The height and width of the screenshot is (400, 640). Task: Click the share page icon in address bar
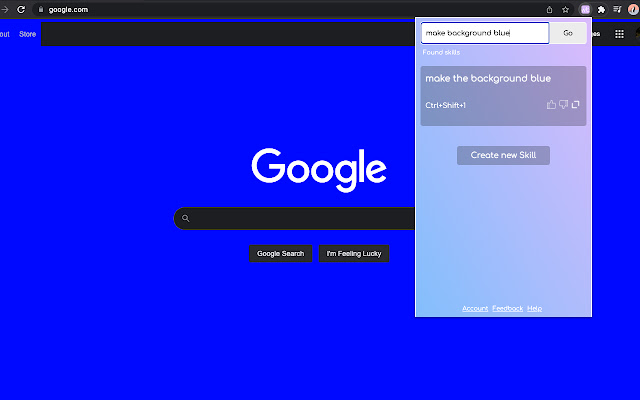[x=549, y=9]
